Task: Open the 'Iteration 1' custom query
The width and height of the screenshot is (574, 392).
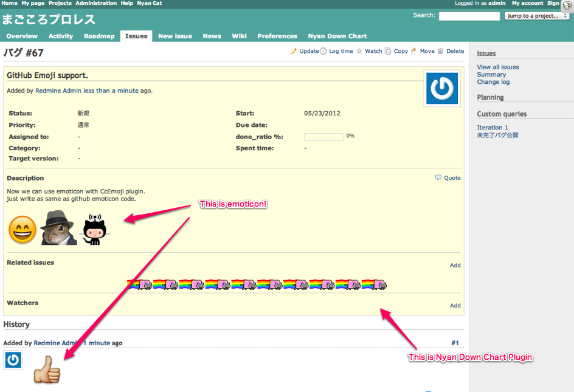Action: (489, 128)
